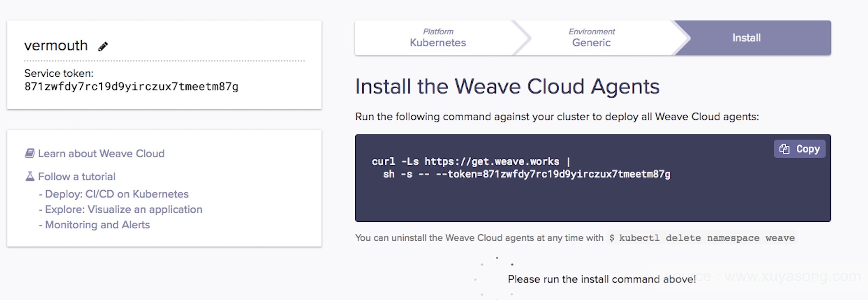Click the flask icon by Follow a tutorial
The width and height of the screenshot is (868, 300).
[x=30, y=176]
